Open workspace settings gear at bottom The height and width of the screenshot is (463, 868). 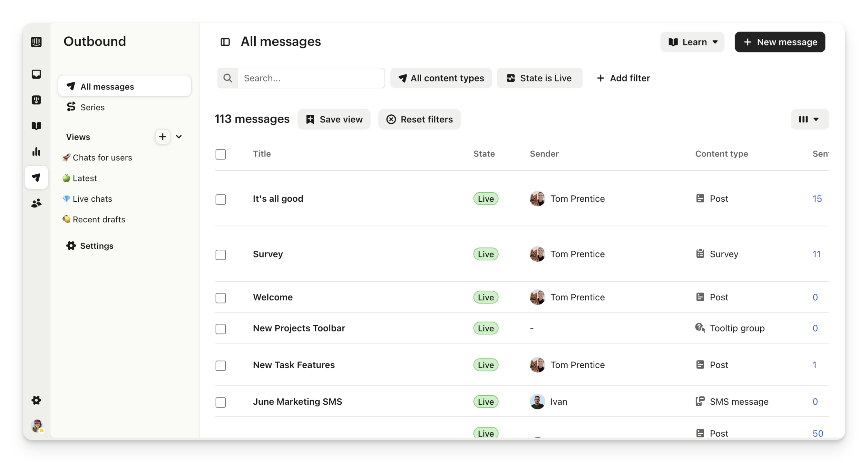point(36,400)
